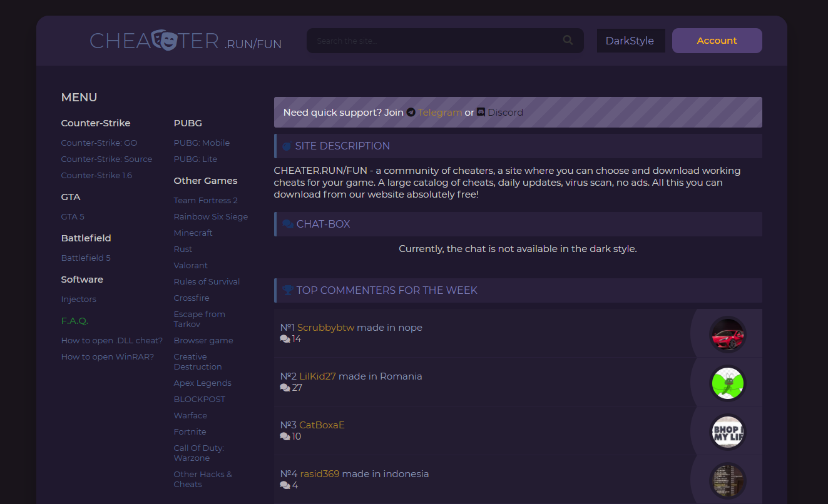This screenshot has height=504, width=828.
Task: Select Escape from Tarkov in menu
Action: tap(200, 319)
